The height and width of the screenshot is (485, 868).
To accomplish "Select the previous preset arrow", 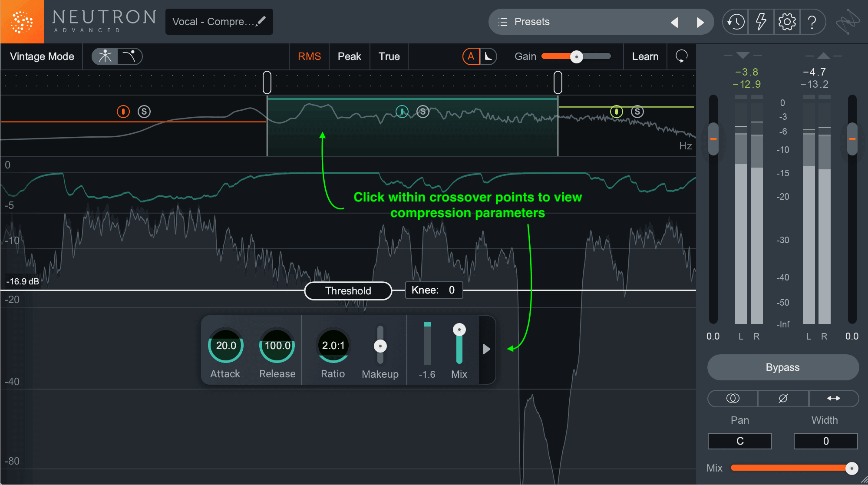I will tap(674, 22).
